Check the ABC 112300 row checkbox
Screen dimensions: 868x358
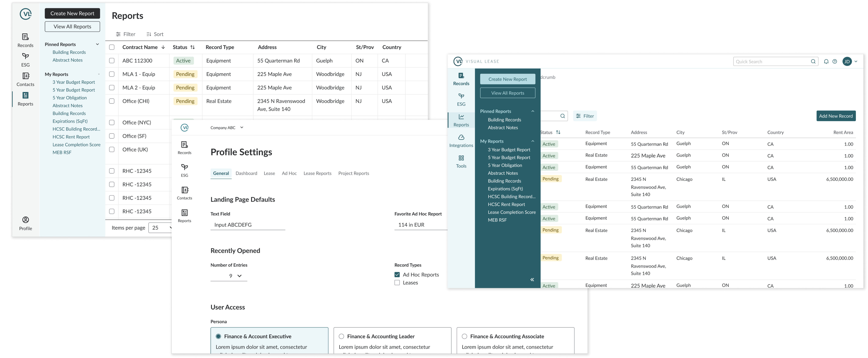point(112,61)
